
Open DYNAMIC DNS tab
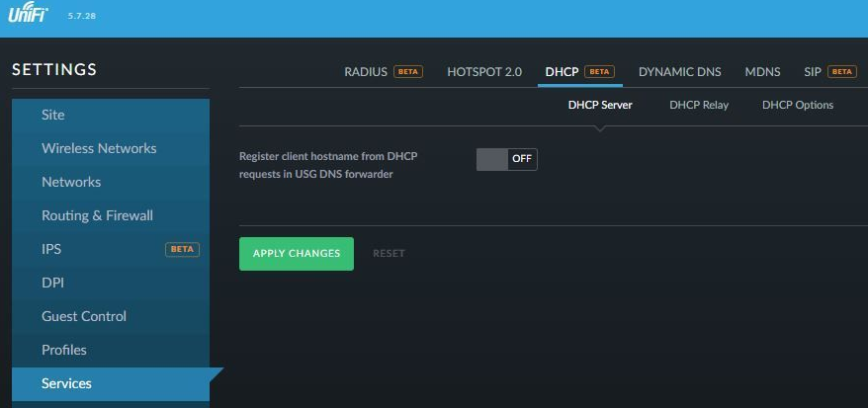pyautogui.click(x=680, y=72)
